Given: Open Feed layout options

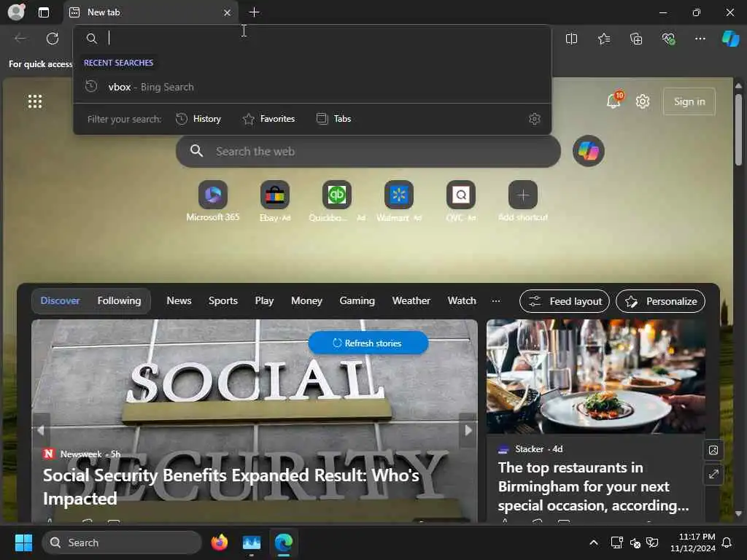Looking at the screenshot, I should [x=565, y=301].
